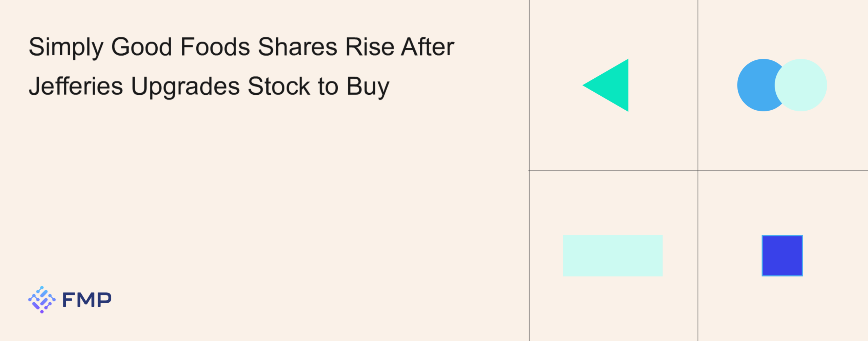Click the FMP brand name text
The height and width of the screenshot is (341, 868).
87,300
